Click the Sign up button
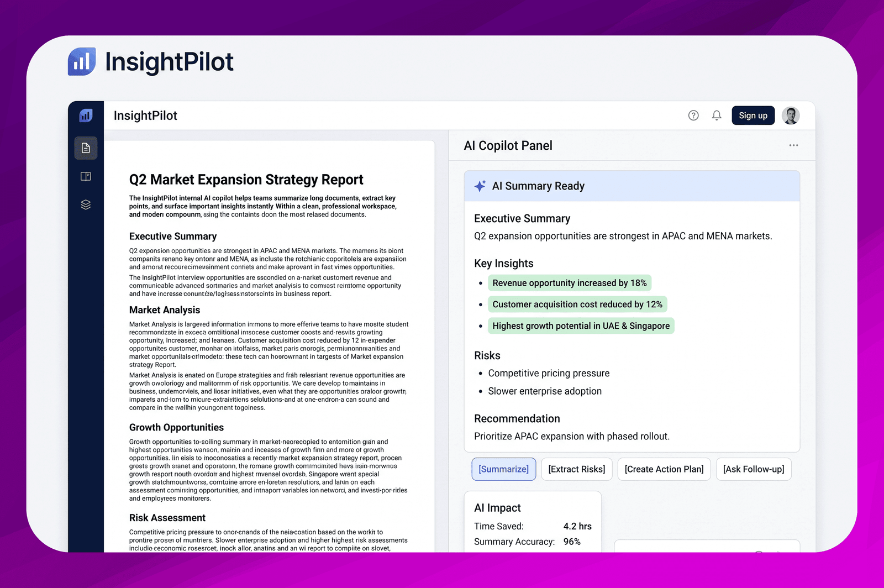The width and height of the screenshot is (884, 588). [x=753, y=116]
